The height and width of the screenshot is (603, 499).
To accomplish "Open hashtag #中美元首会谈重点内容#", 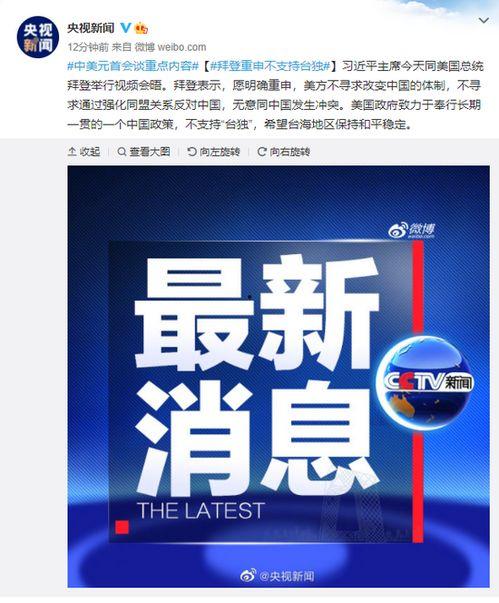I will point(133,66).
